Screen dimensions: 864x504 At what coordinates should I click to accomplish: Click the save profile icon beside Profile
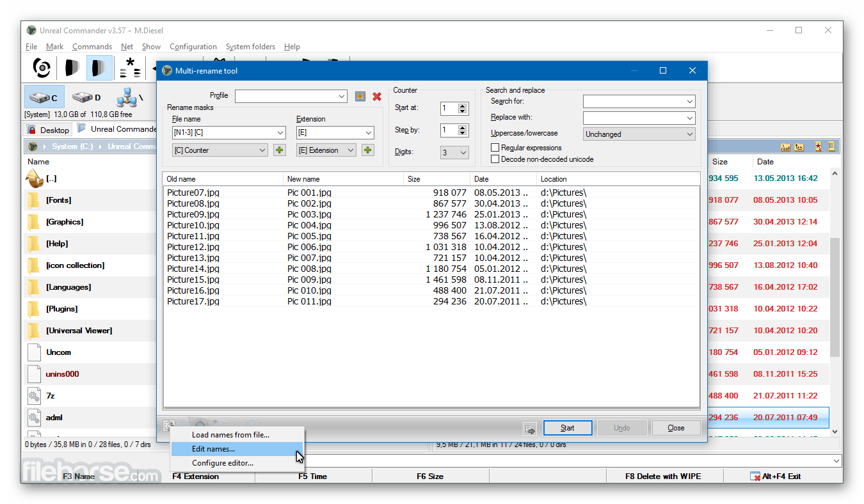pyautogui.click(x=360, y=96)
